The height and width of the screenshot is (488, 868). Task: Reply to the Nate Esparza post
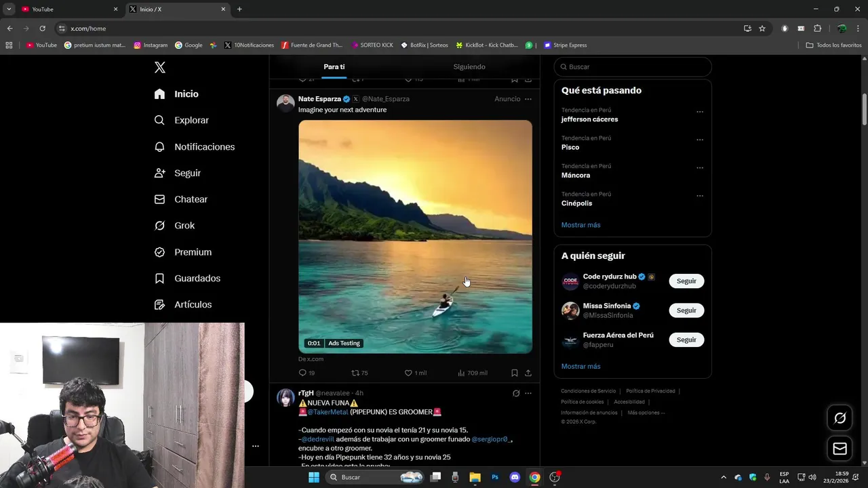tap(307, 373)
